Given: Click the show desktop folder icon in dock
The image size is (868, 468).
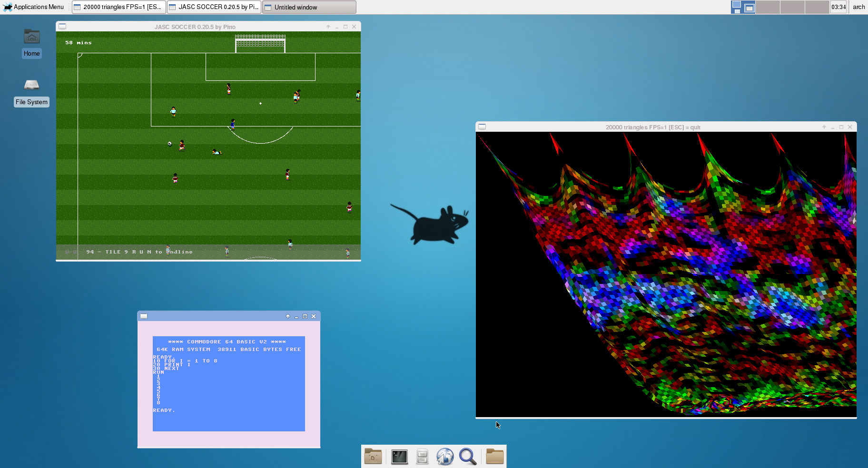Looking at the screenshot, I should coord(373,457).
